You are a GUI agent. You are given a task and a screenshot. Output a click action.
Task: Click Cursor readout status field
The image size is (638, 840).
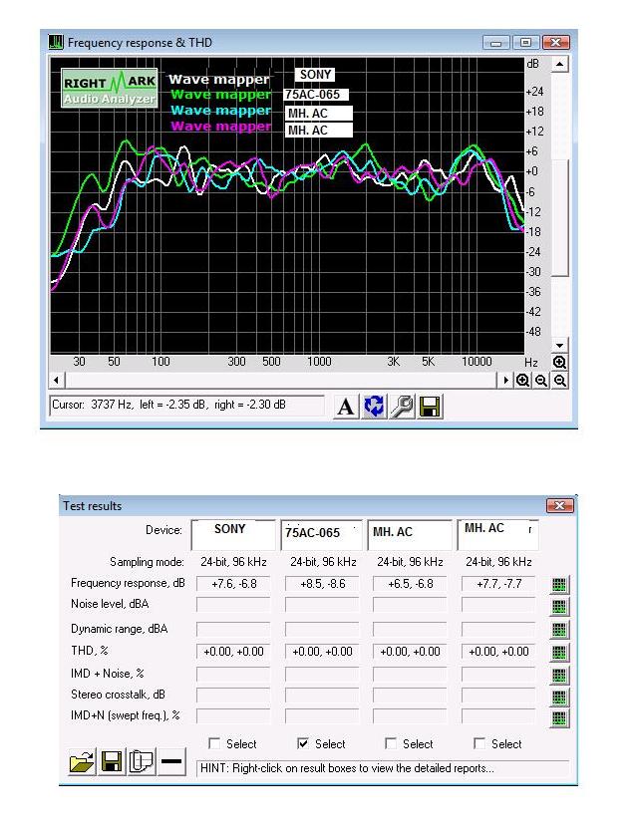pyautogui.click(x=187, y=405)
